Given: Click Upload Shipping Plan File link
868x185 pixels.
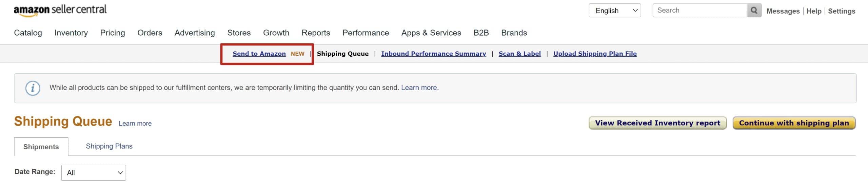Looking at the screenshot, I should tap(595, 54).
